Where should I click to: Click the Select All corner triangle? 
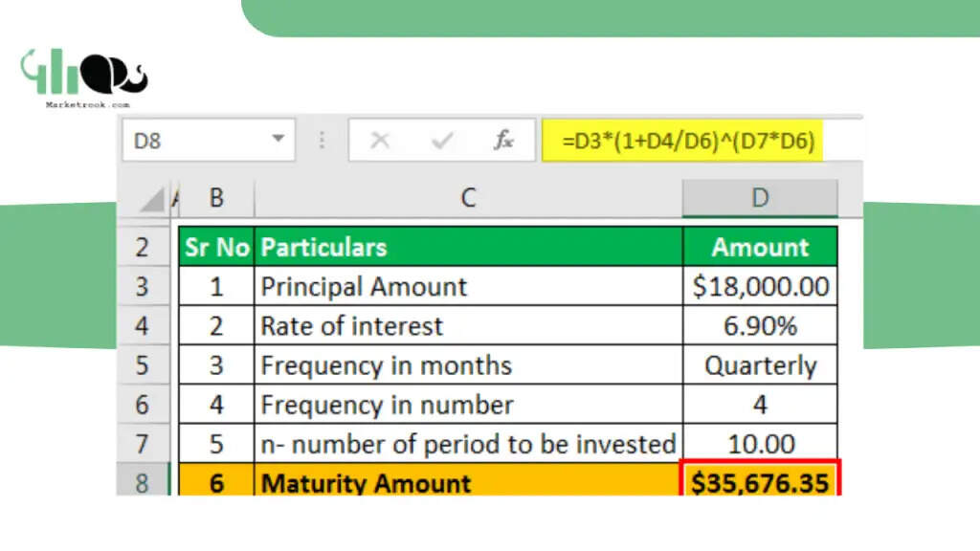pyautogui.click(x=152, y=200)
